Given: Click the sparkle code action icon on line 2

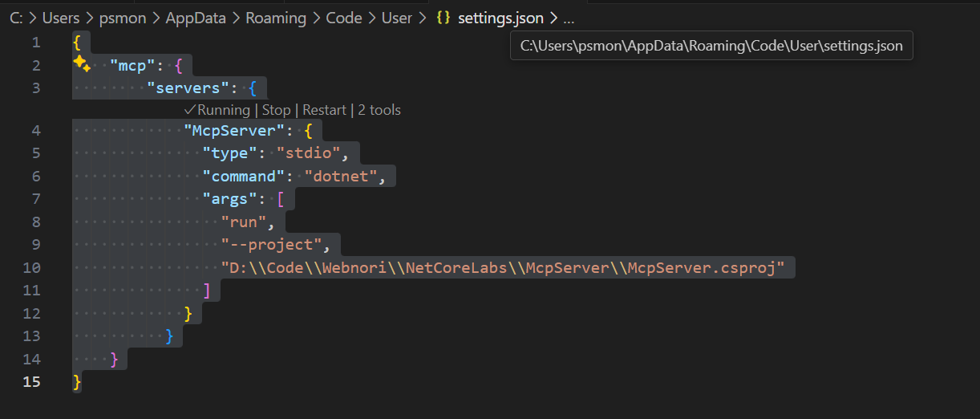Looking at the screenshot, I should pos(81,64).
